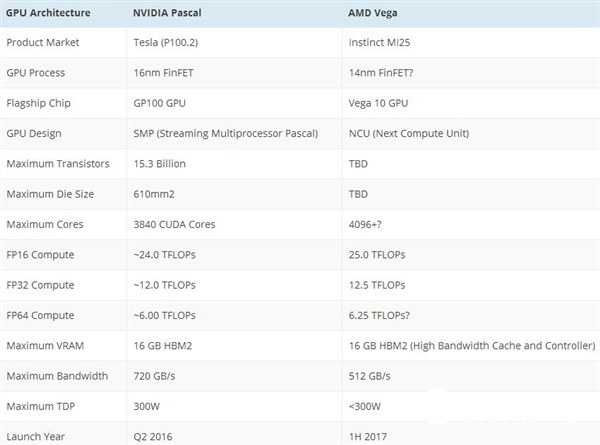The image size is (600, 445).
Task: Click the GPU Design row label
Action: click(x=34, y=134)
